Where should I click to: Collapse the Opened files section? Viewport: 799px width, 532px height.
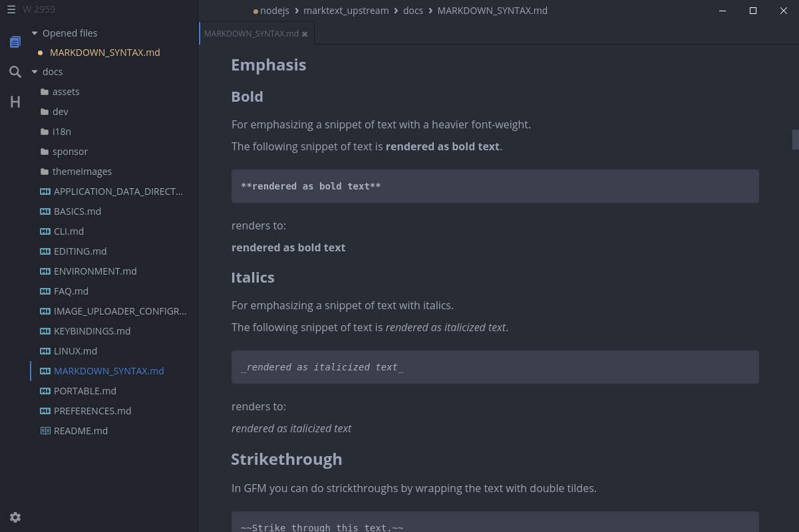tap(35, 33)
